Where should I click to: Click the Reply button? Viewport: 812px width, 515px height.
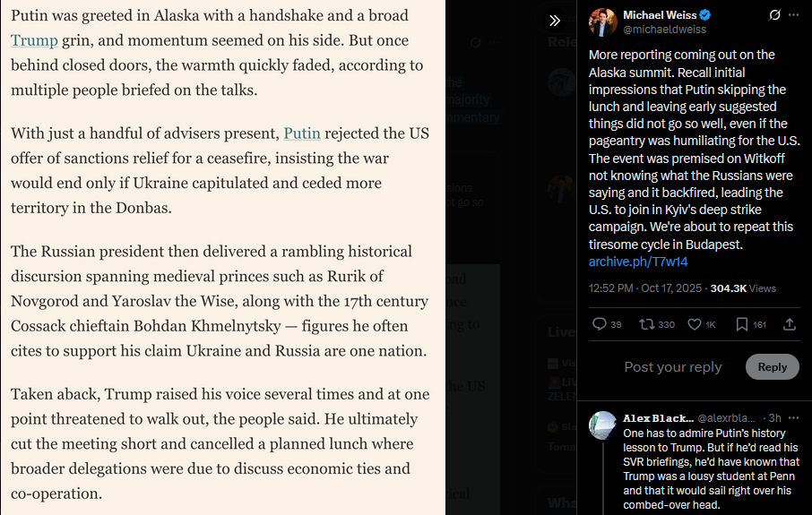pos(773,367)
